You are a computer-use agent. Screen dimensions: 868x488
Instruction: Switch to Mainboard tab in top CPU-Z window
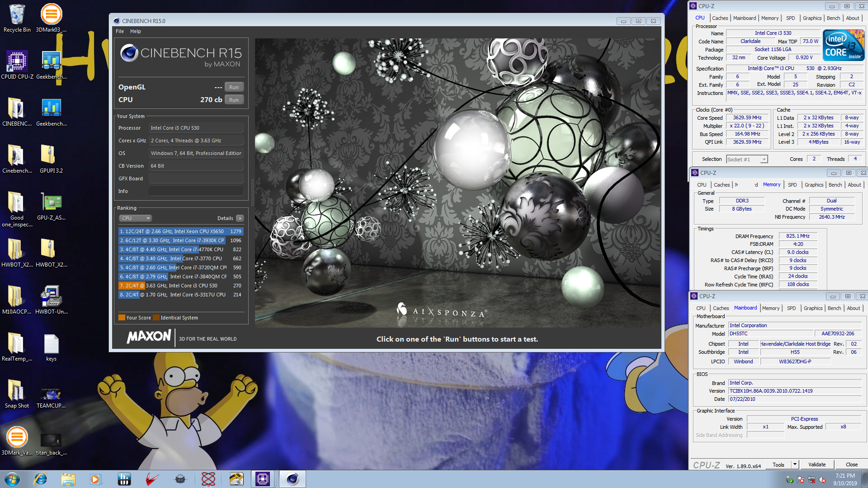[744, 18]
